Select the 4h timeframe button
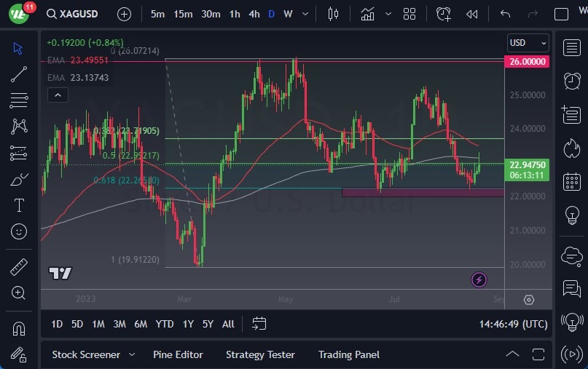Viewport: 588px width, 369px height. 254,14
